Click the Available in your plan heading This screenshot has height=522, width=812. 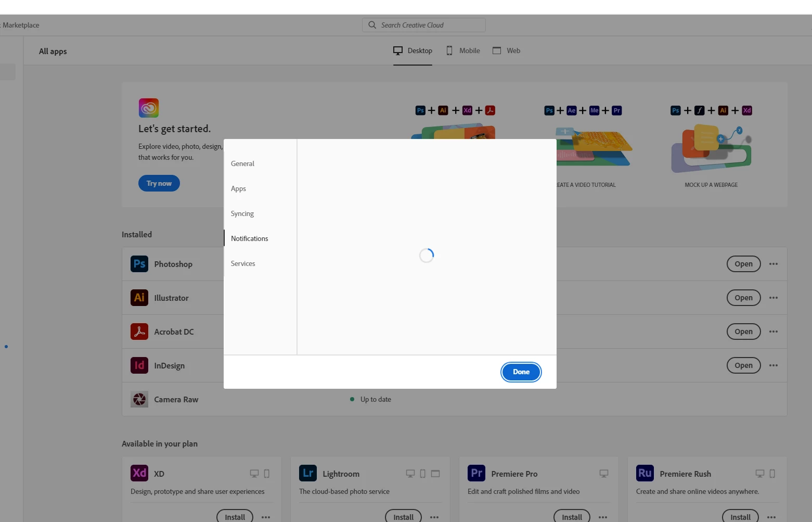pos(160,443)
